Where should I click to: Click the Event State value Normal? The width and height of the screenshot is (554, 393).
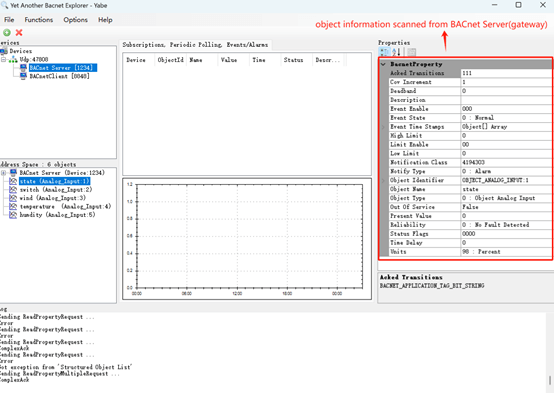[x=506, y=118]
